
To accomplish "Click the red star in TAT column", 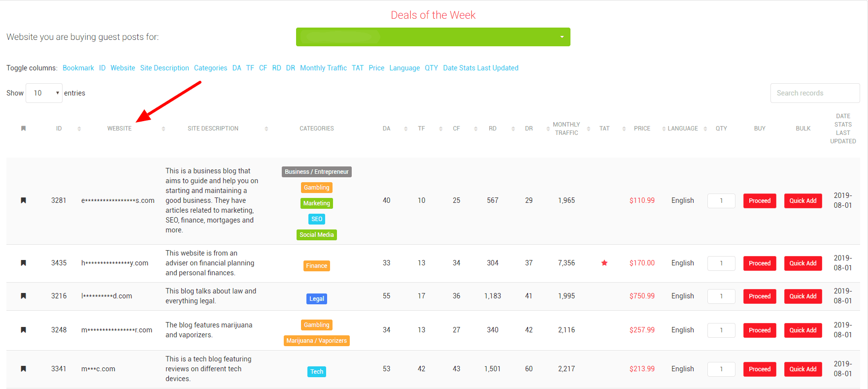I will click(x=604, y=263).
